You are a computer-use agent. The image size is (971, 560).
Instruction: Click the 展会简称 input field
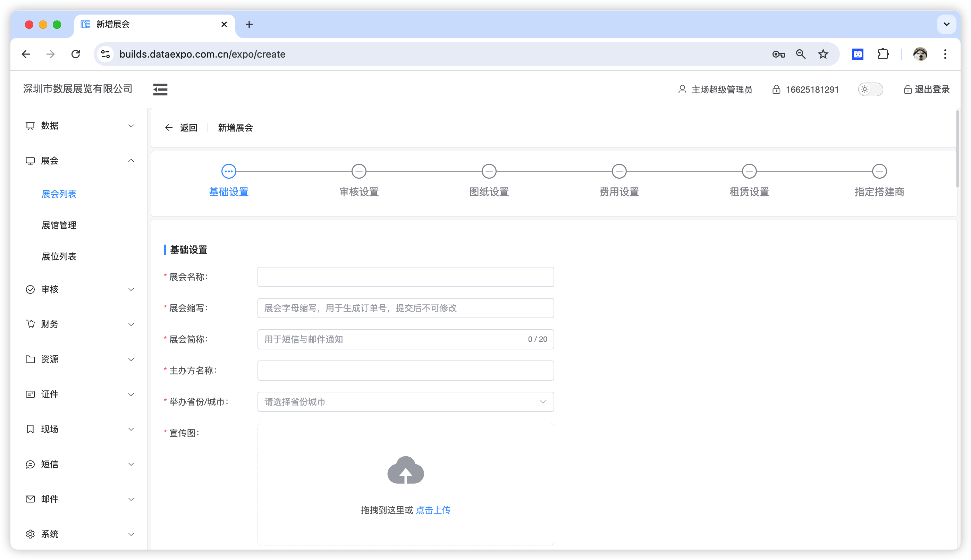coord(405,339)
